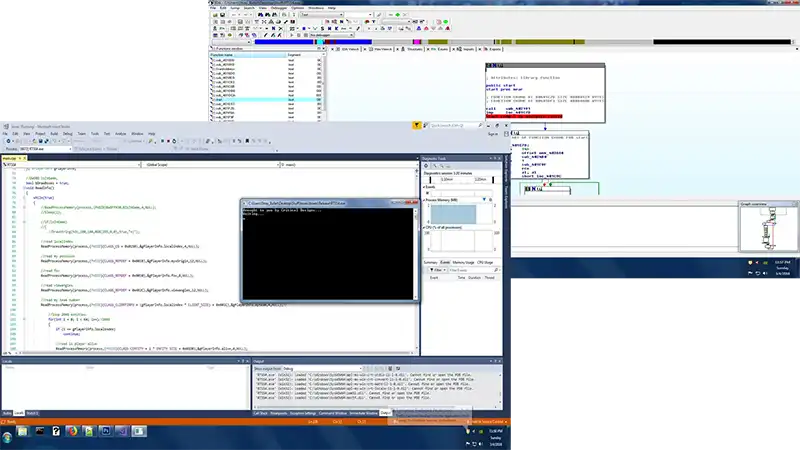Switch to Watch 1 tab

coord(32,413)
